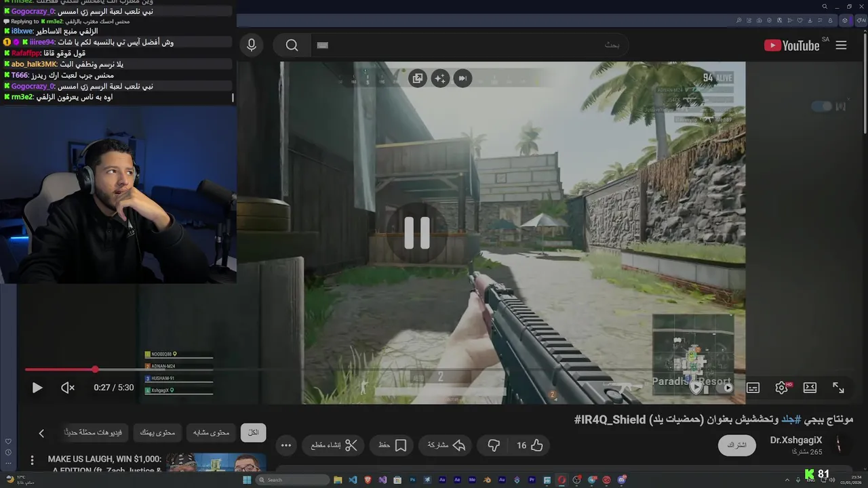Click the copy frames overlay icon
Image resolution: width=868 pixels, height=488 pixels.
click(x=418, y=79)
